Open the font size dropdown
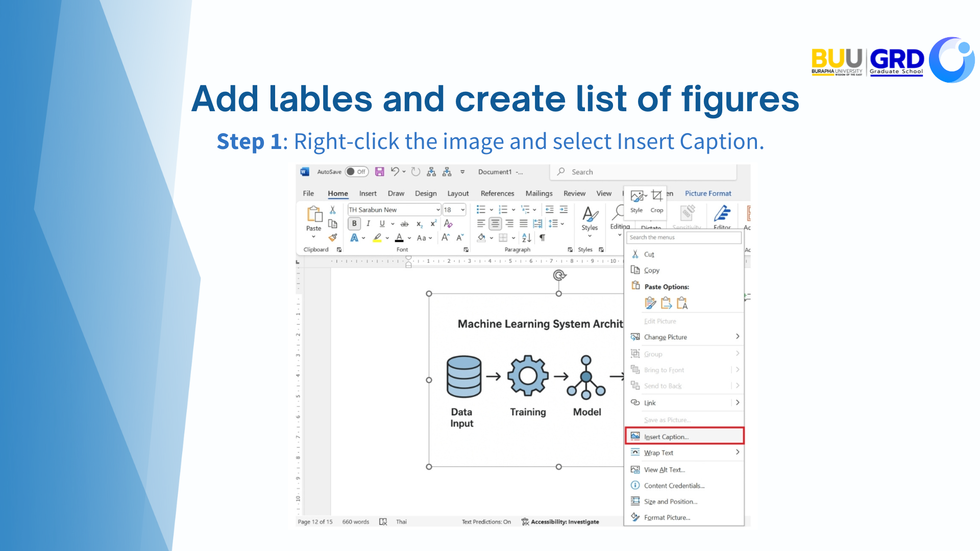This screenshot has width=980, height=551. tap(462, 210)
